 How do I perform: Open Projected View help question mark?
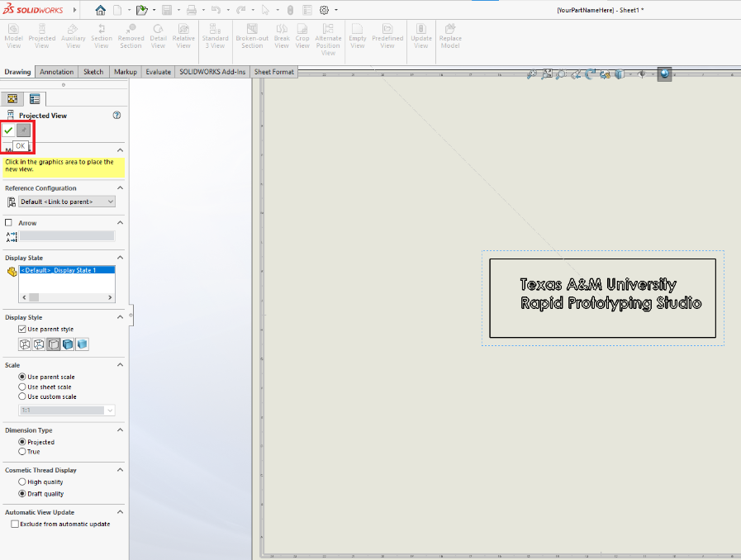tap(116, 116)
